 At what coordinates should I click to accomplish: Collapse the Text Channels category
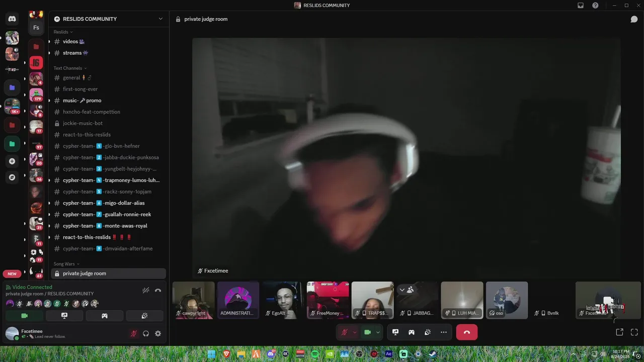[70, 68]
